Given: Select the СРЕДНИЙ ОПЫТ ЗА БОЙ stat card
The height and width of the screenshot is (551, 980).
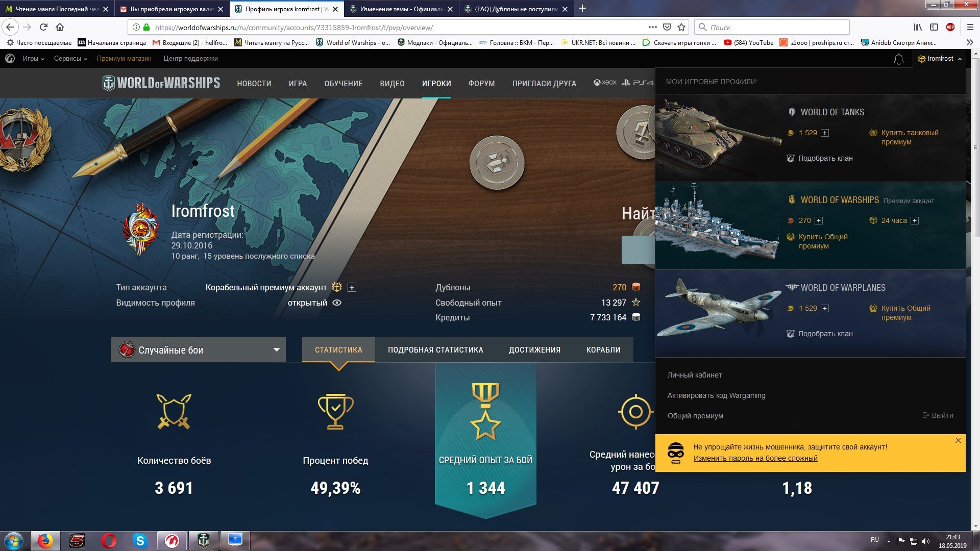Looking at the screenshot, I should pyautogui.click(x=485, y=440).
